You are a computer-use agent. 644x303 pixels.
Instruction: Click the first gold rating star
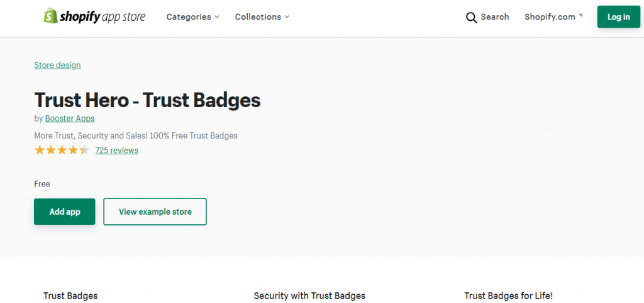[x=40, y=150]
